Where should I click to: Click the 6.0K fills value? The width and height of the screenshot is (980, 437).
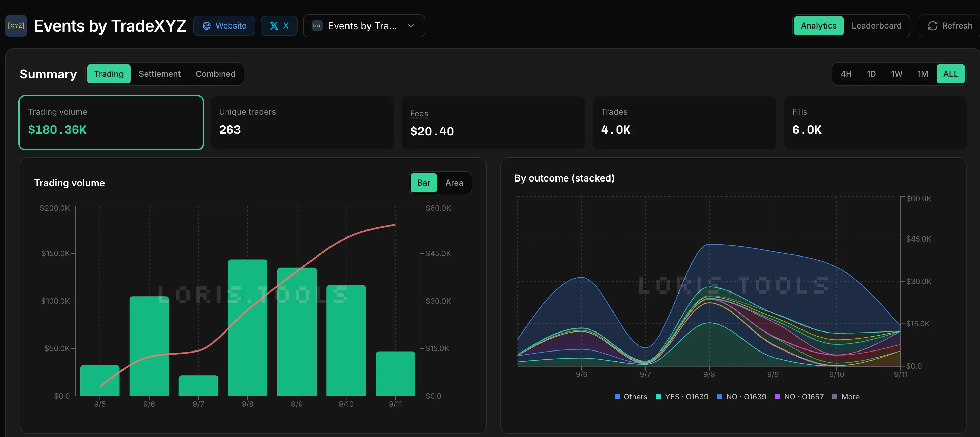click(x=807, y=130)
